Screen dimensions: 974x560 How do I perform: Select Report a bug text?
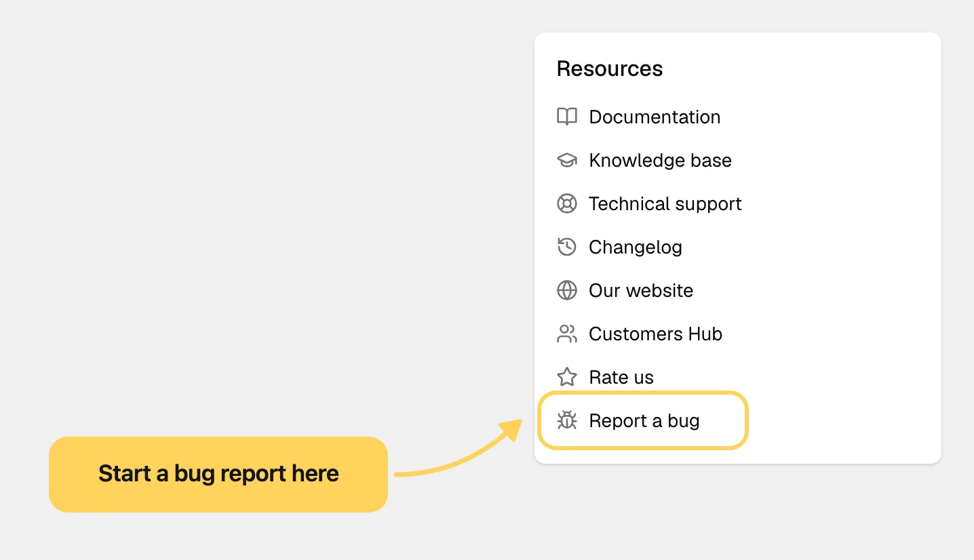point(644,421)
